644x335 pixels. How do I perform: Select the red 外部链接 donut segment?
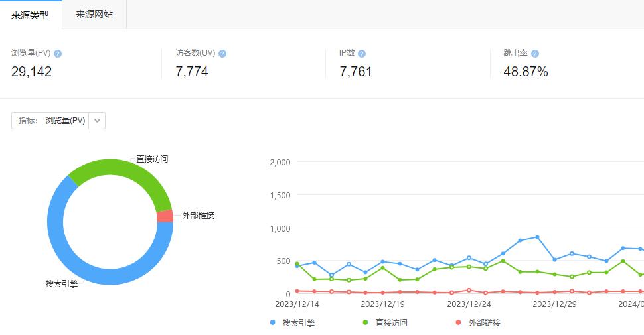165,216
